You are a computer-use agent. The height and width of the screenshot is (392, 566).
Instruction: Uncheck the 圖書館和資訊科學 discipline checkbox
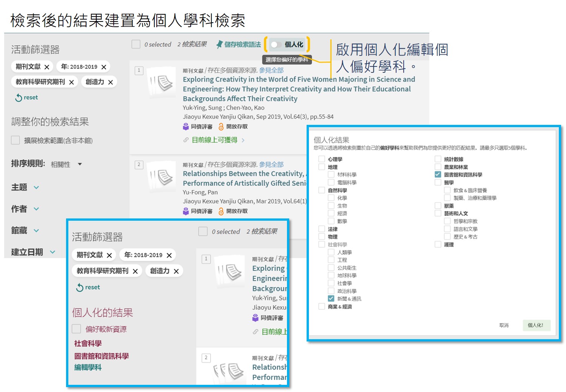coord(438,175)
